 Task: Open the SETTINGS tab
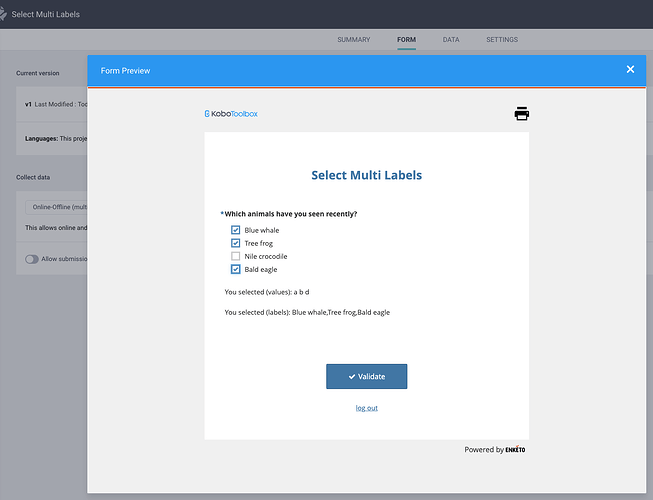502,40
